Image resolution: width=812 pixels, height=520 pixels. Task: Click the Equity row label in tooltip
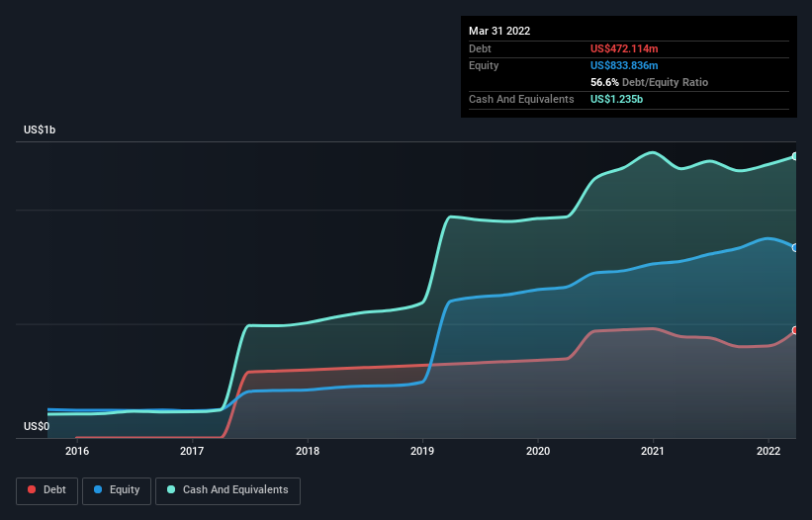(x=484, y=65)
